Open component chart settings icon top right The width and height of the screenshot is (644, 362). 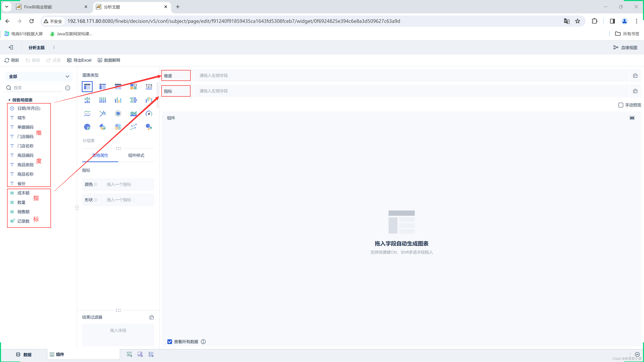pos(632,118)
